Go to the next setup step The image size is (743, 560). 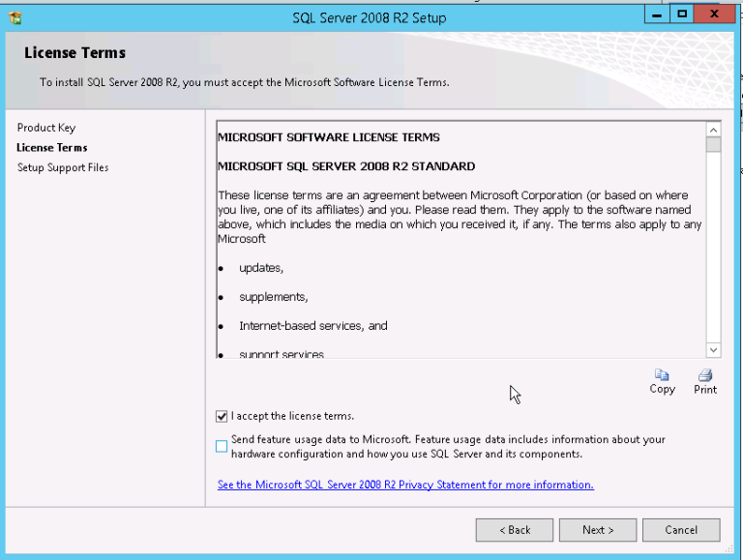tap(598, 530)
